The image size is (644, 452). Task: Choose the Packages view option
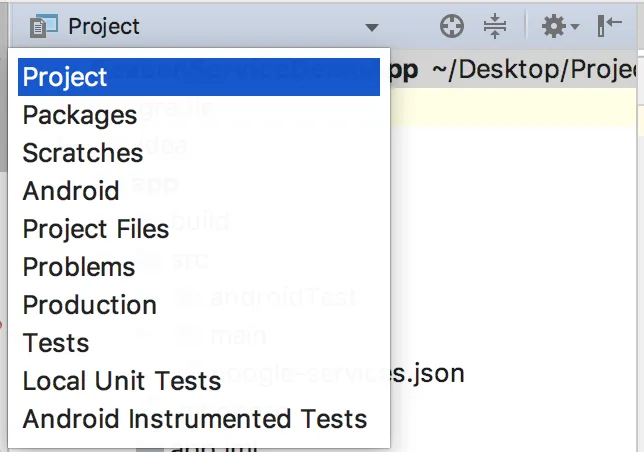click(80, 115)
